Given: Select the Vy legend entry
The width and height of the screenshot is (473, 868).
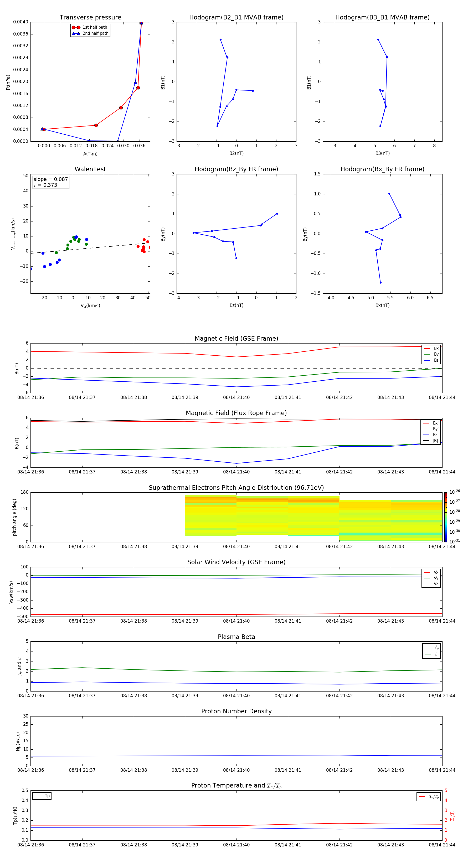Looking at the screenshot, I should [x=431, y=578].
